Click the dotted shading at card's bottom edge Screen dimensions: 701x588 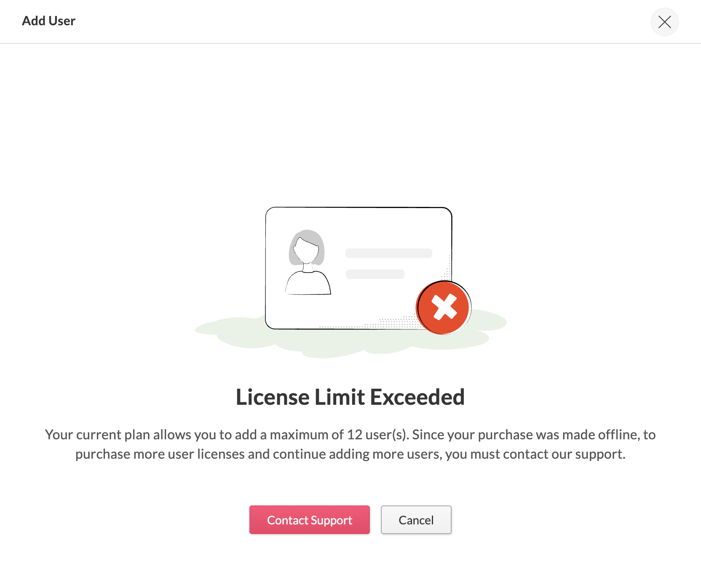[379, 324]
